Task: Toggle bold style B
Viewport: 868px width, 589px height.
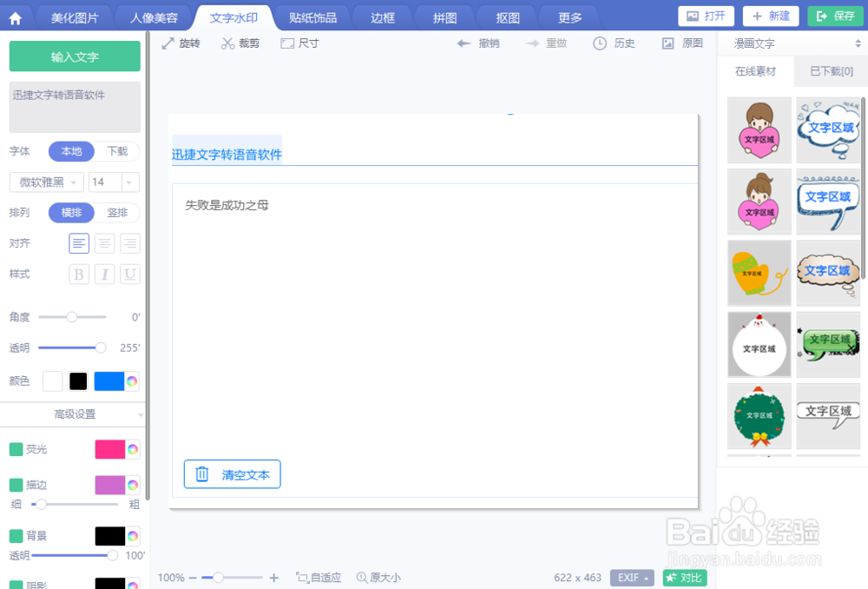Action: (x=79, y=275)
